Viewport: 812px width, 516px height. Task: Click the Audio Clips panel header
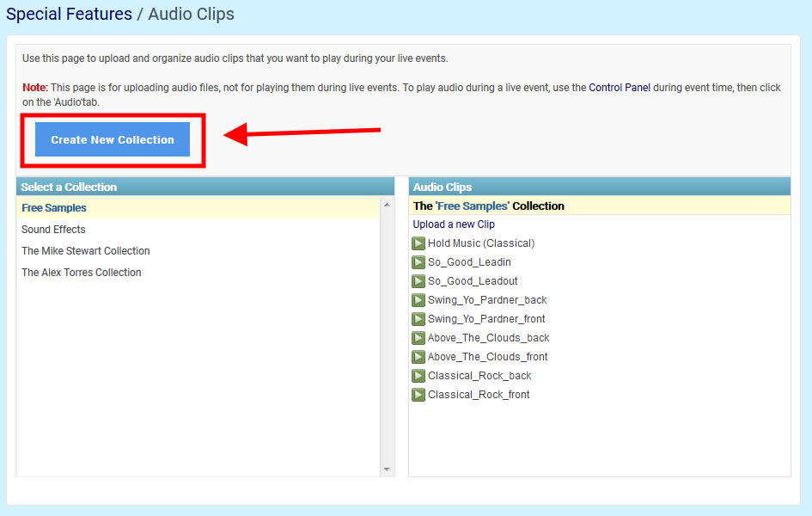(x=599, y=187)
